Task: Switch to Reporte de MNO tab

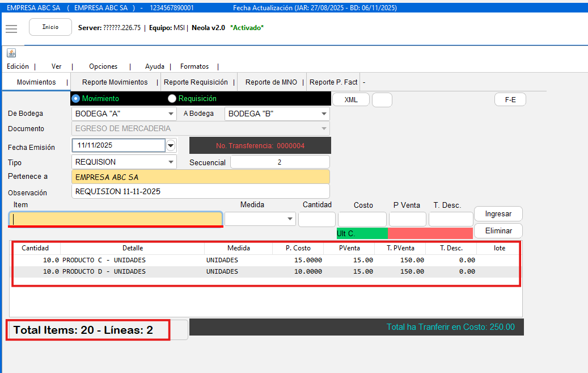Action: 271,82
